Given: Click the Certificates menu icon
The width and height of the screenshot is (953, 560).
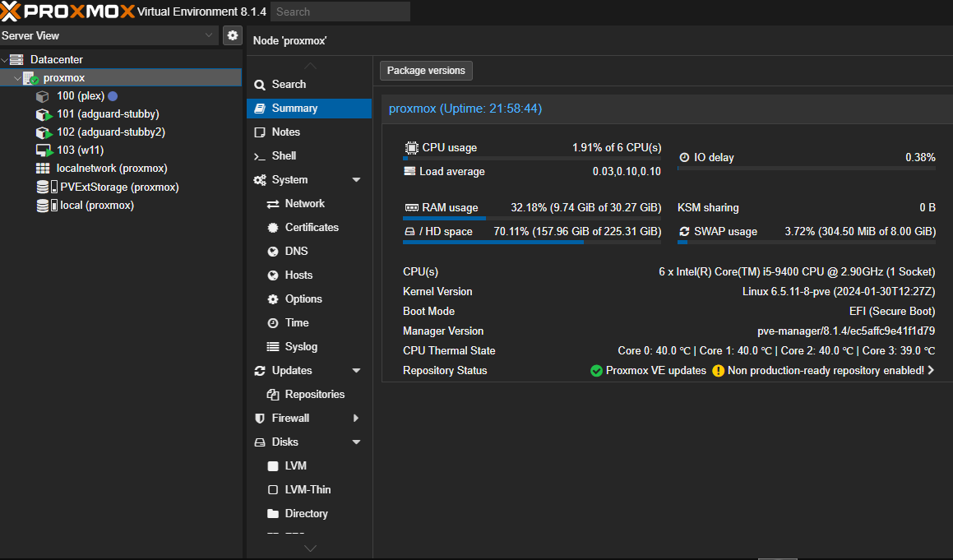Looking at the screenshot, I should (x=273, y=228).
